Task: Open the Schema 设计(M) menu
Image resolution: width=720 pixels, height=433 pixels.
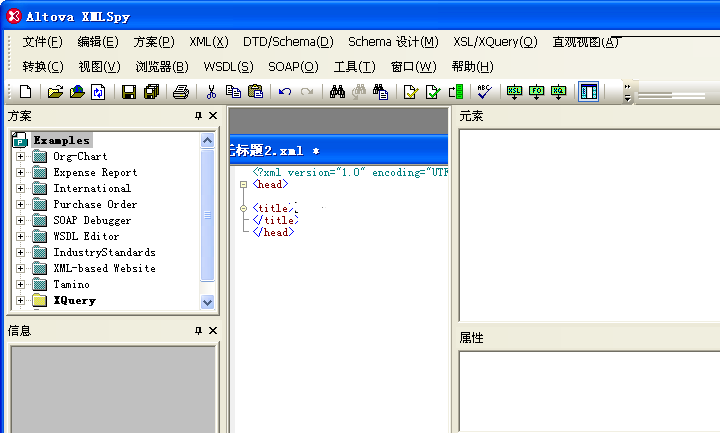Action: (x=393, y=42)
